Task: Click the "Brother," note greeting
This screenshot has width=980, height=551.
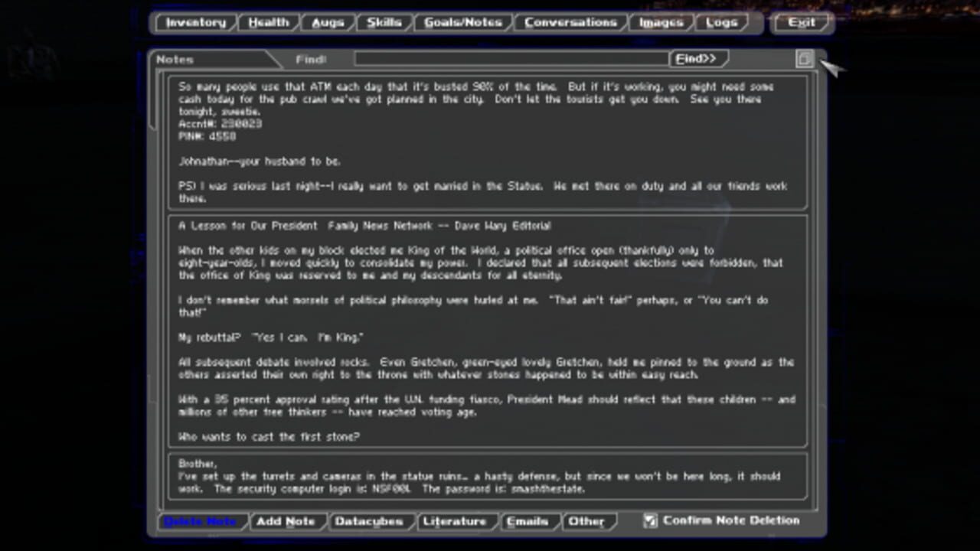Action: [198, 463]
